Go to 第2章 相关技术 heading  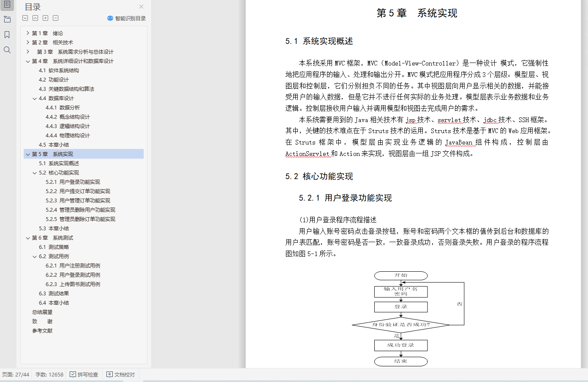52,42
